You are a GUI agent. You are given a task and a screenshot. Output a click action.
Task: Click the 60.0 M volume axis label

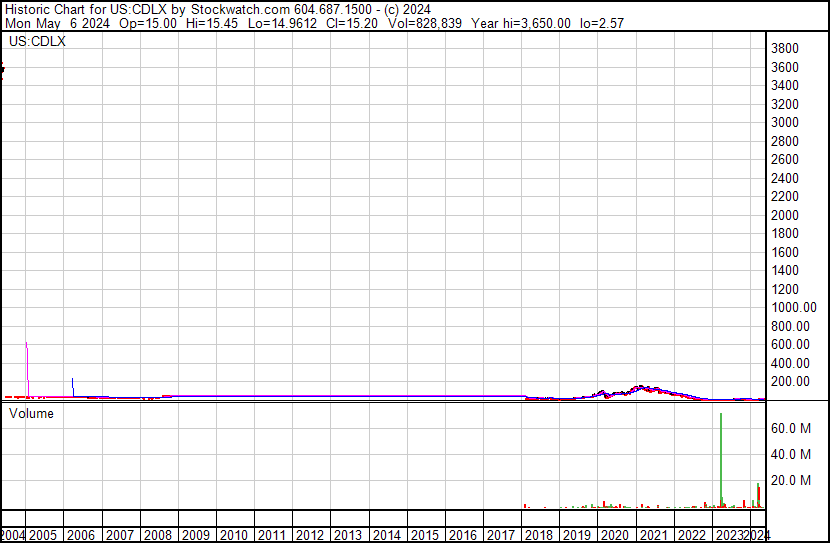(x=791, y=428)
